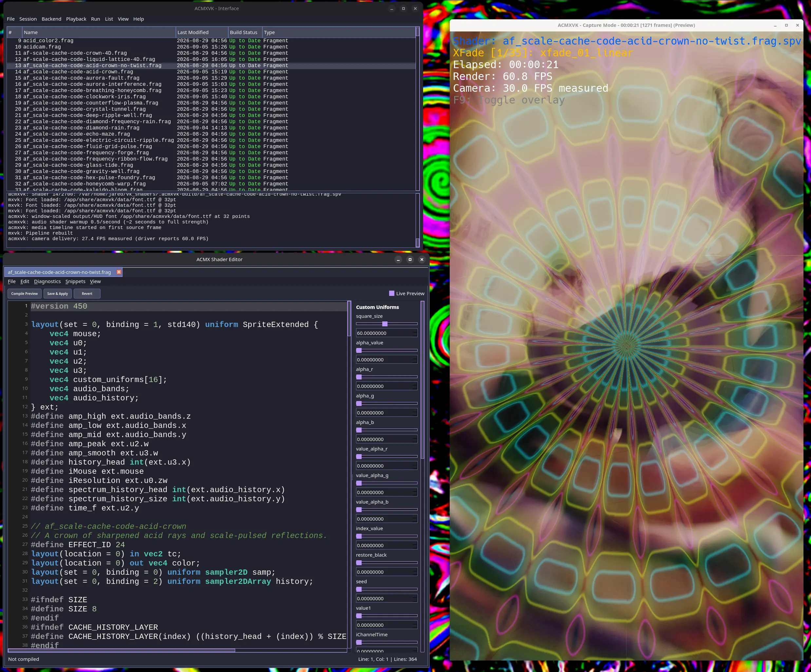Select af-scale-cache-code-liquid-lattice-4D.frag row
The image size is (811, 672).
211,59
